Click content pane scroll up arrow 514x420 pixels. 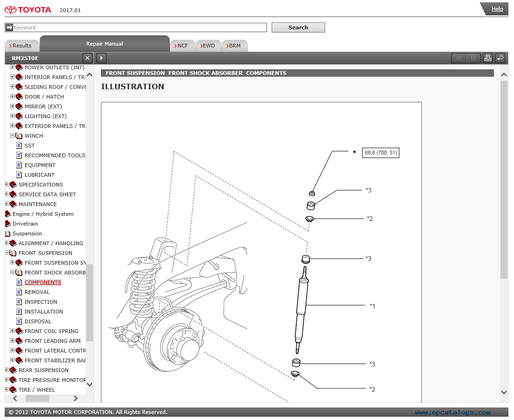click(x=504, y=75)
